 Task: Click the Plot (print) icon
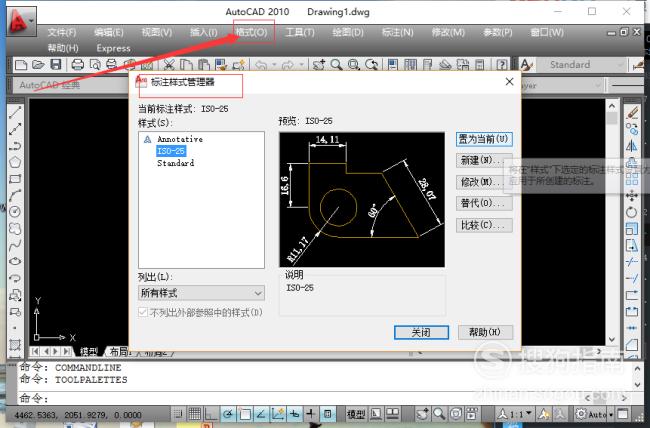(78, 65)
